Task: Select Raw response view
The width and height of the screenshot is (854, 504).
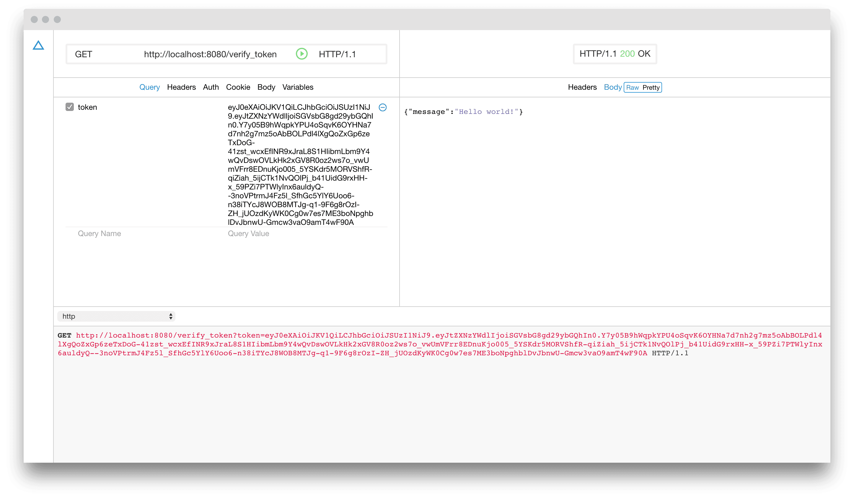Action: (633, 88)
